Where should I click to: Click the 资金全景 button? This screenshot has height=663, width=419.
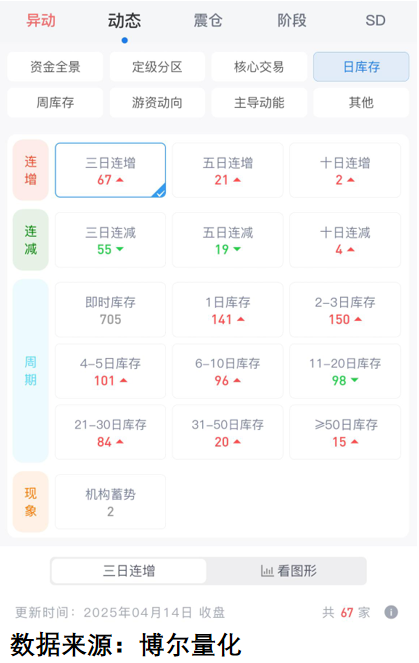pyautogui.click(x=55, y=67)
